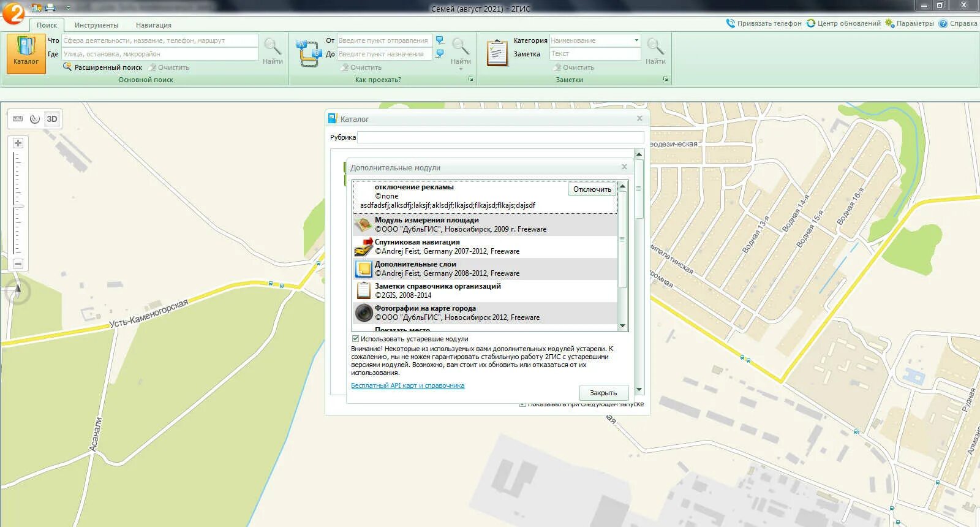Pick departure point on map icon
The image size is (980, 527).
[x=440, y=40]
